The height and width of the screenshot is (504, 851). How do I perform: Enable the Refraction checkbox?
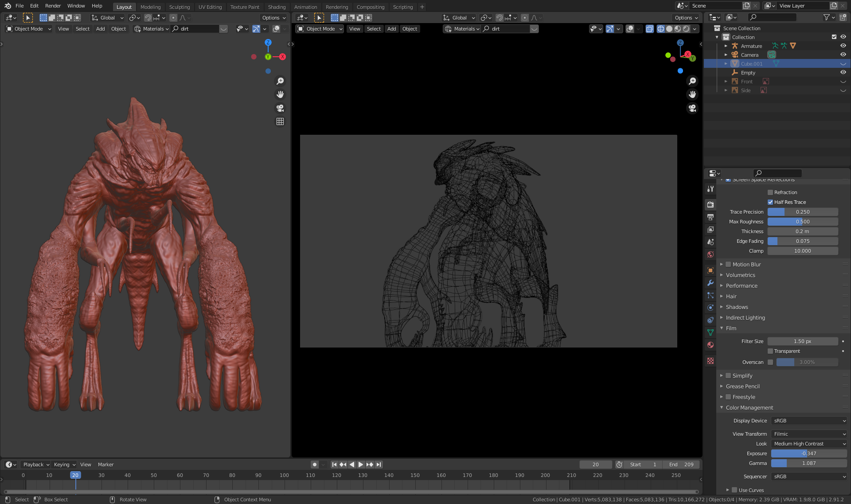tap(771, 192)
